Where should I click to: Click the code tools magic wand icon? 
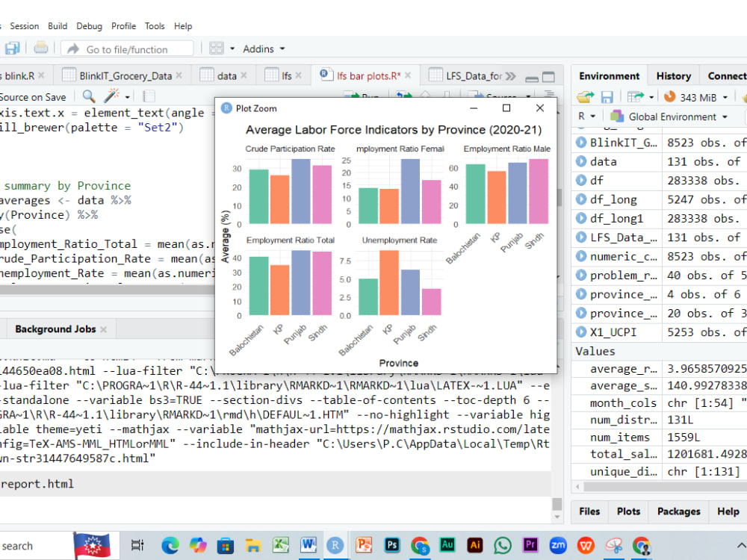coord(111,96)
